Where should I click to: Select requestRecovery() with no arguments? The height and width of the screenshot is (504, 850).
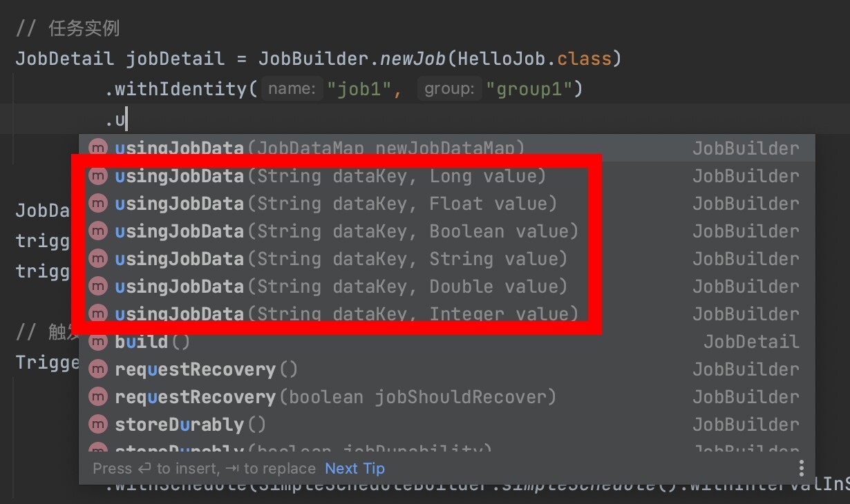coord(206,369)
